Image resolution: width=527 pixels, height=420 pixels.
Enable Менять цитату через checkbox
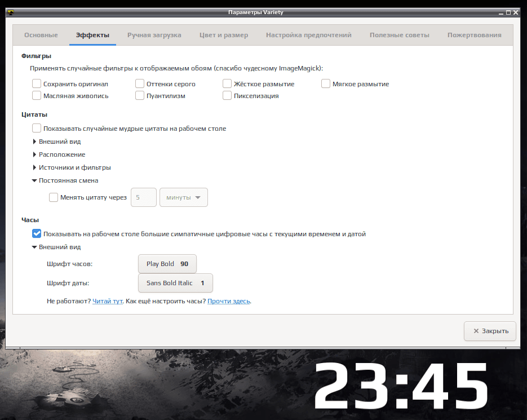54,197
